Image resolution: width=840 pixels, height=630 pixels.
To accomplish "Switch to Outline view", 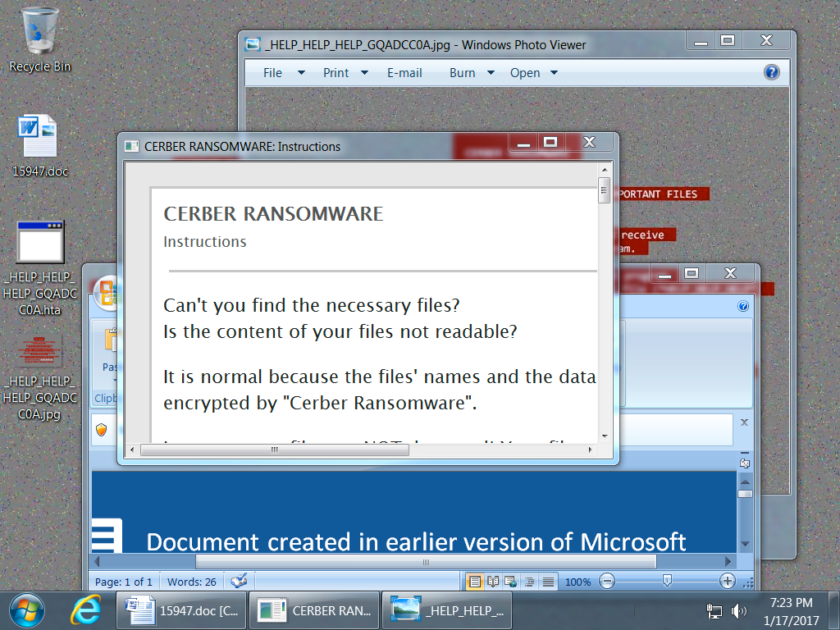I will [x=529, y=582].
